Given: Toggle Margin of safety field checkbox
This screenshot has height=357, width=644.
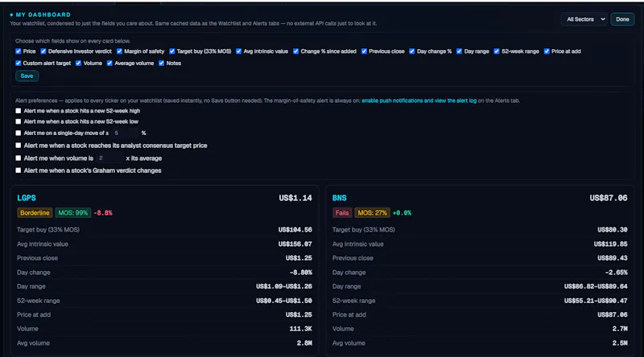Looking at the screenshot, I should [x=119, y=51].
